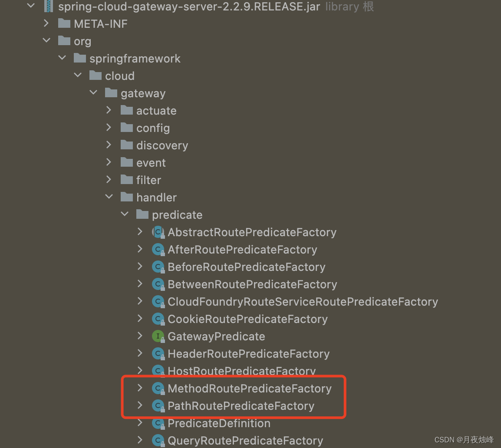
Task: Click the class icon beside CookieRoutePredicateFactory
Action: pyautogui.click(x=158, y=319)
